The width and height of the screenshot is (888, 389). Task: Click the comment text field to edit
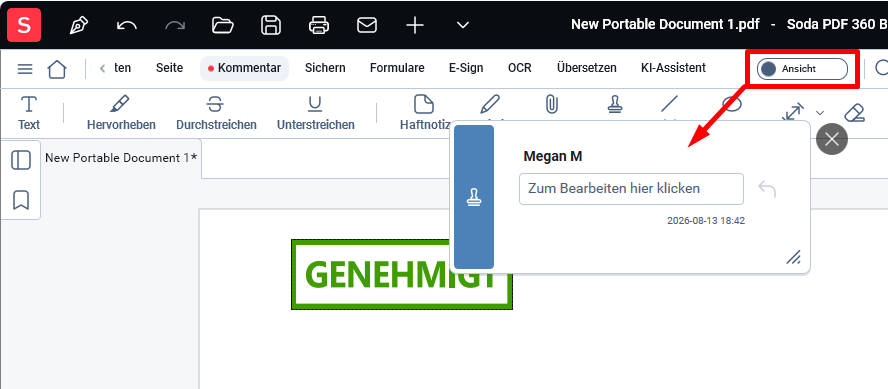[631, 189]
